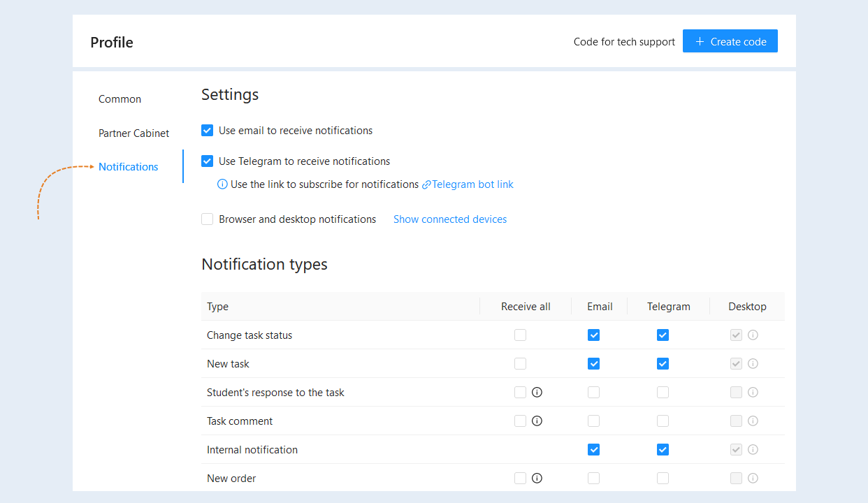Click the Create code button
Image resolution: width=868 pixels, height=503 pixels.
(x=730, y=41)
